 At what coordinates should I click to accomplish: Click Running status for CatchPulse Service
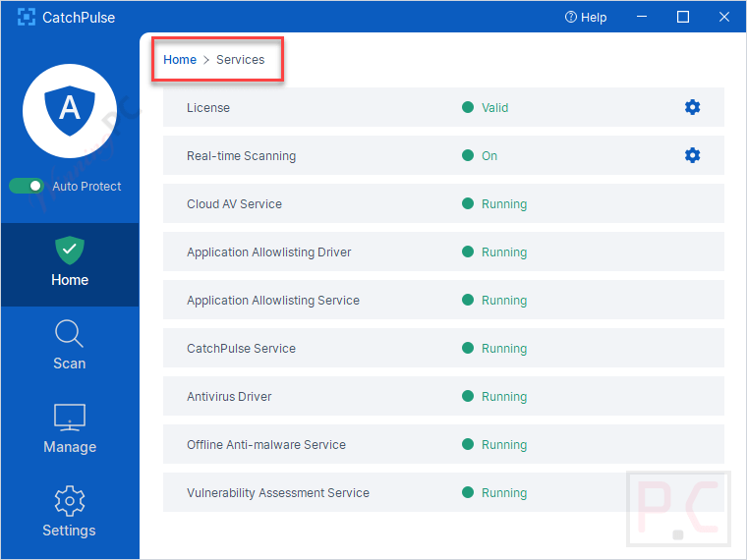[504, 349]
